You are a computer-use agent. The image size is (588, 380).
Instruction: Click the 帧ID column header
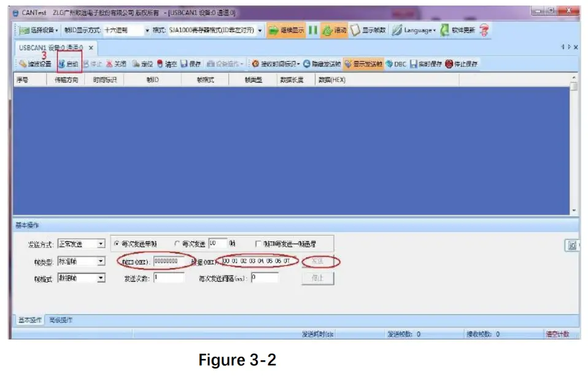click(x=153, y=80)
